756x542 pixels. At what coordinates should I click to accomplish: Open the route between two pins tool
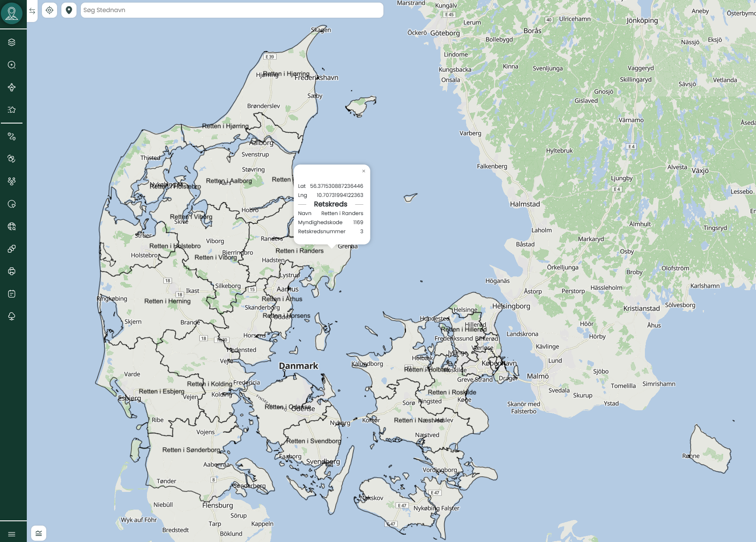pos(12,136)
